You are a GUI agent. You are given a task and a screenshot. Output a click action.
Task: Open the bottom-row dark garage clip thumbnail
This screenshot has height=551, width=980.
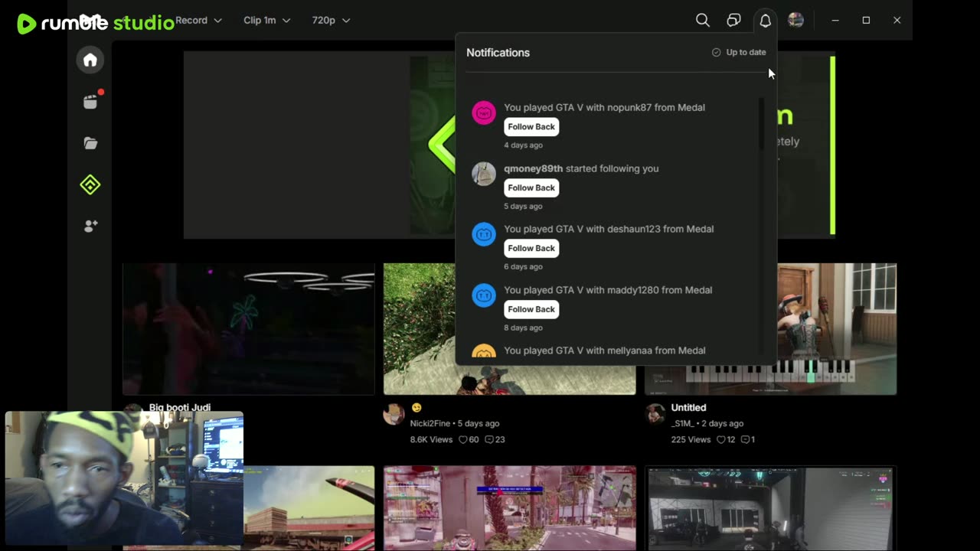771,508
